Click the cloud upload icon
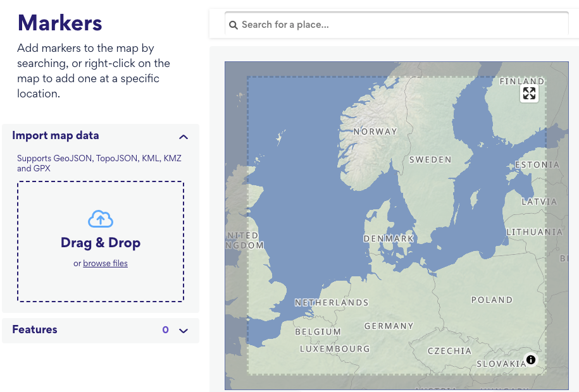 [x=100, y=219]
